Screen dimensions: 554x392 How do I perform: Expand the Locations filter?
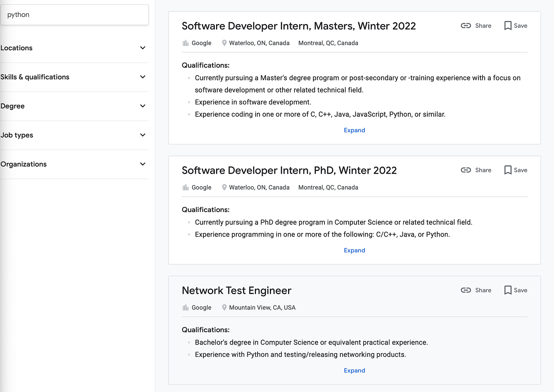pyautogui.click(x=142, y=48)
